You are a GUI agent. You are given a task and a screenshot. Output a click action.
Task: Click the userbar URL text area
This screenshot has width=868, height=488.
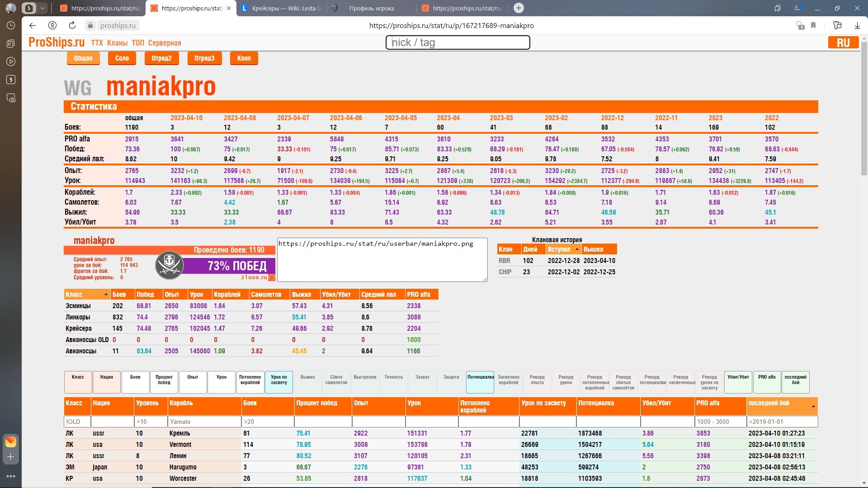click(382, 259)
